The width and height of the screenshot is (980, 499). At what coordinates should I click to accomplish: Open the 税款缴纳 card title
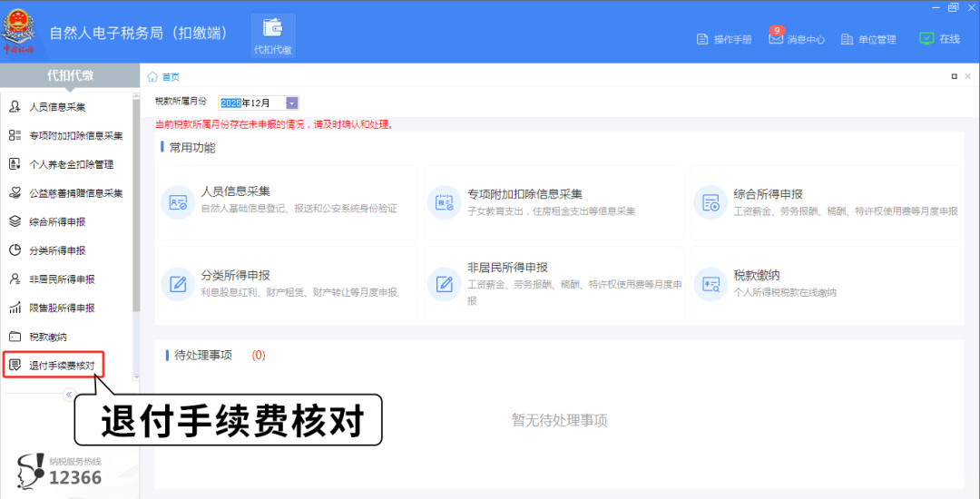click(x=757, y=276)
